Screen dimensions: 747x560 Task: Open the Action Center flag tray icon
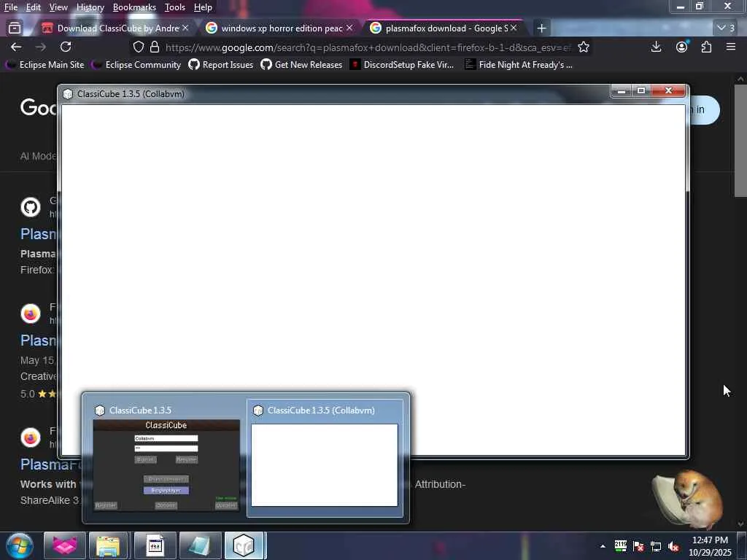[638, 546]
